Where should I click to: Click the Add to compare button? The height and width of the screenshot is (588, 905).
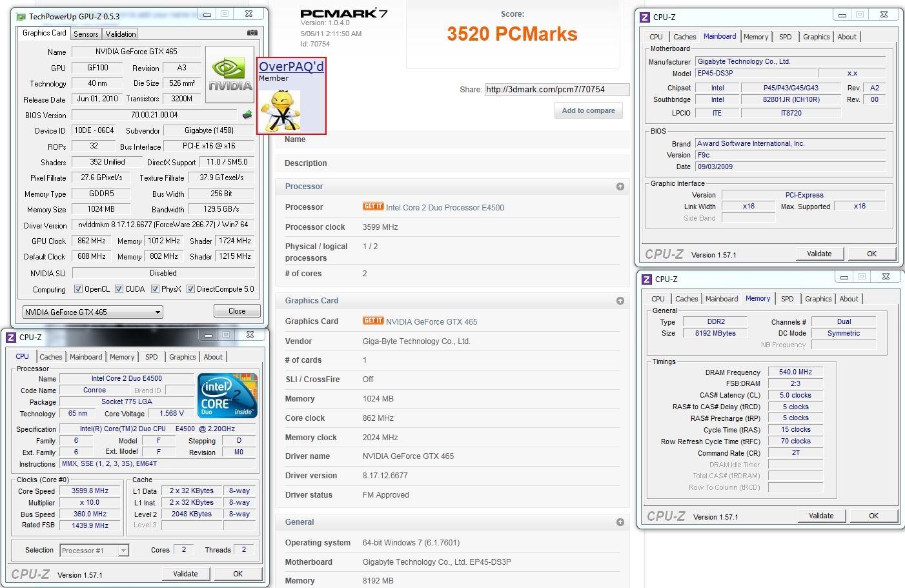[x=588, y=110]
